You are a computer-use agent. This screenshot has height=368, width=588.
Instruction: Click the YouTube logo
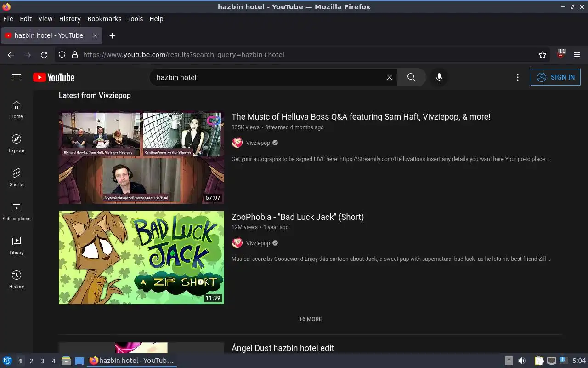pyautogui.click(x=54, y=77)
